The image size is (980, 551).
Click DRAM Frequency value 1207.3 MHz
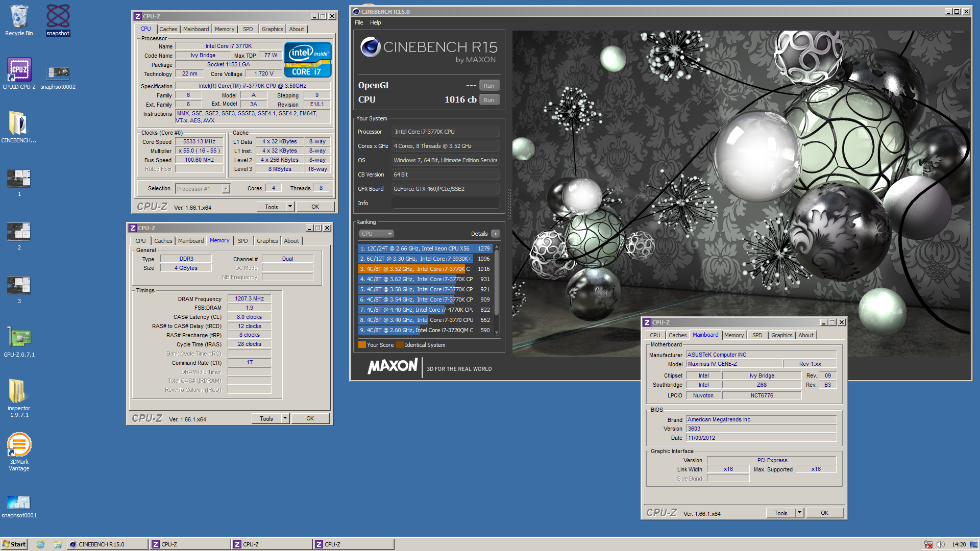pos(249,299)
